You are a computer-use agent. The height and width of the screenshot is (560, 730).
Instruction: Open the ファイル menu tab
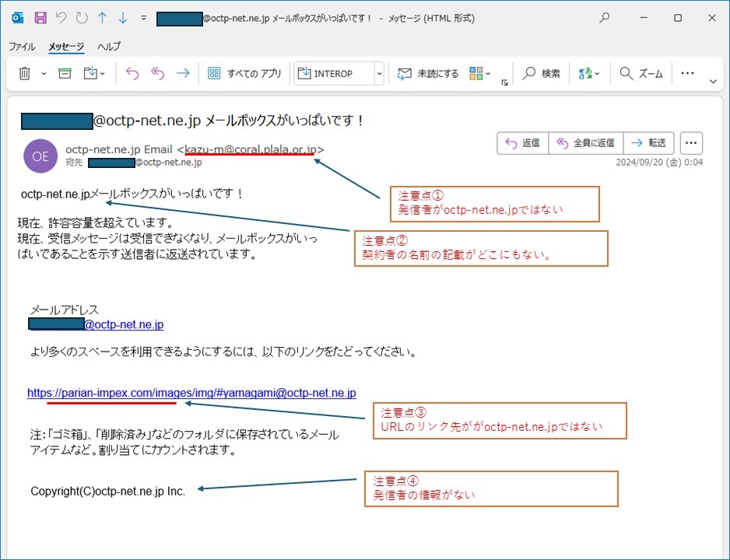tap(22, 47)
